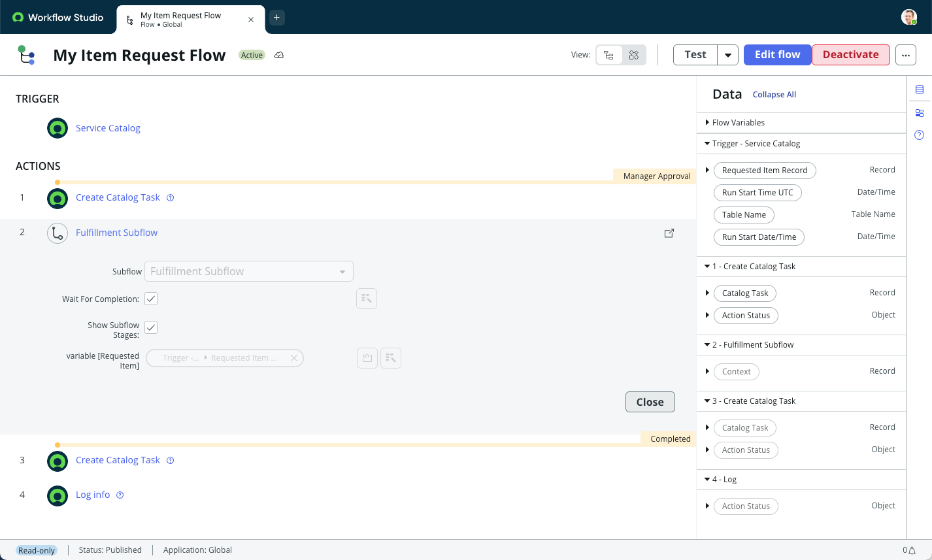The image size is (932, 560).
Task: Click the Fulfillment Subflow action title
Action: (x=116, y=233)
